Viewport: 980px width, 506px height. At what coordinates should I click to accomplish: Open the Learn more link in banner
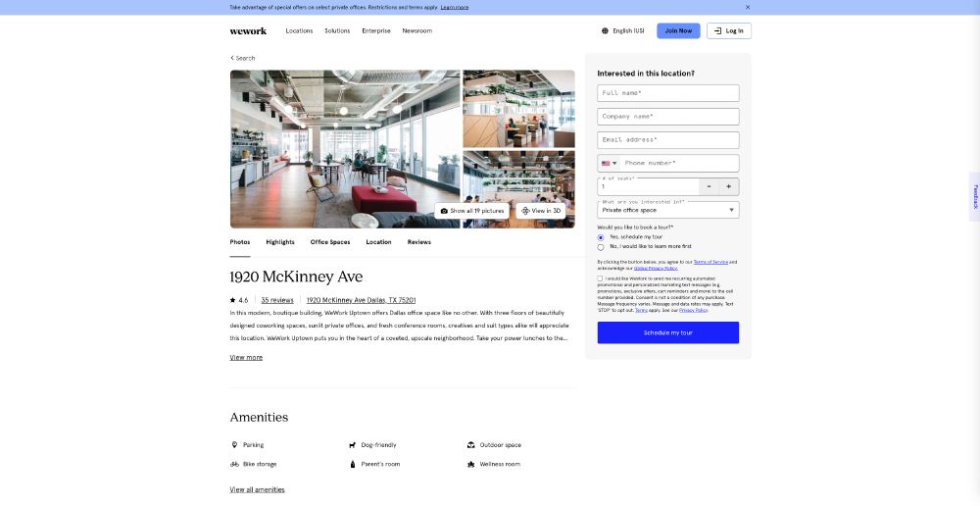click(455, 8)
